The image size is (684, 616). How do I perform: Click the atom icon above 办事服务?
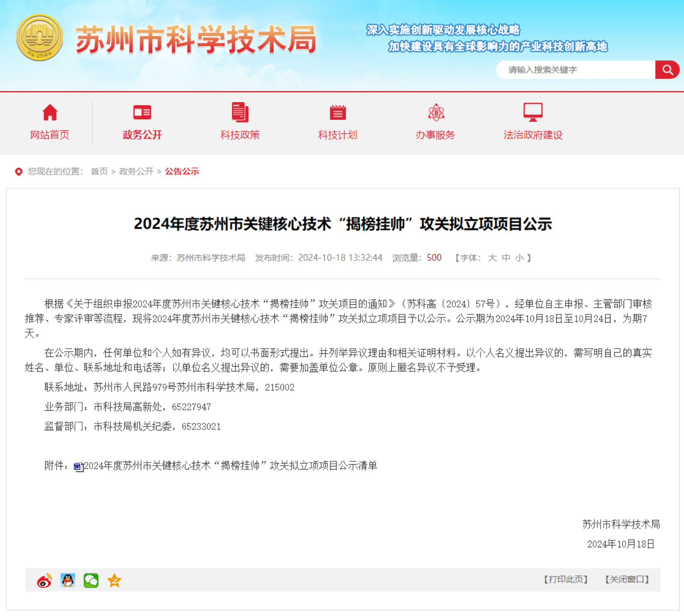pos(436,113)
